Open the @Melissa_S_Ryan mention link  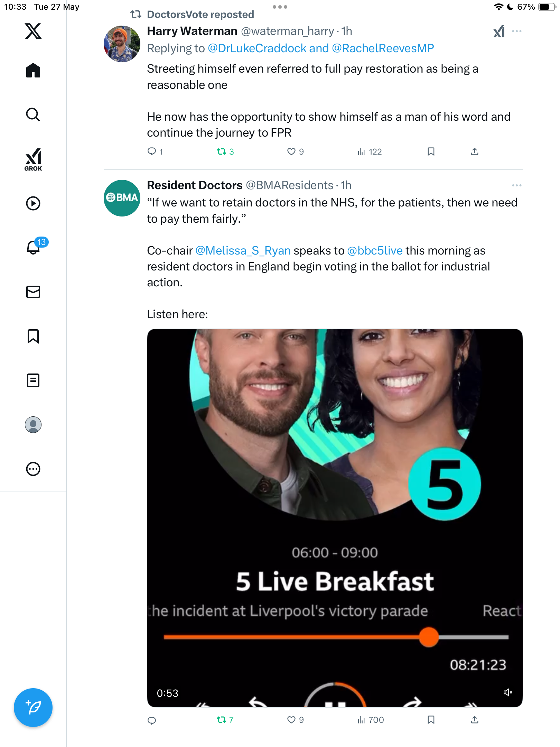tap(243, 250)
